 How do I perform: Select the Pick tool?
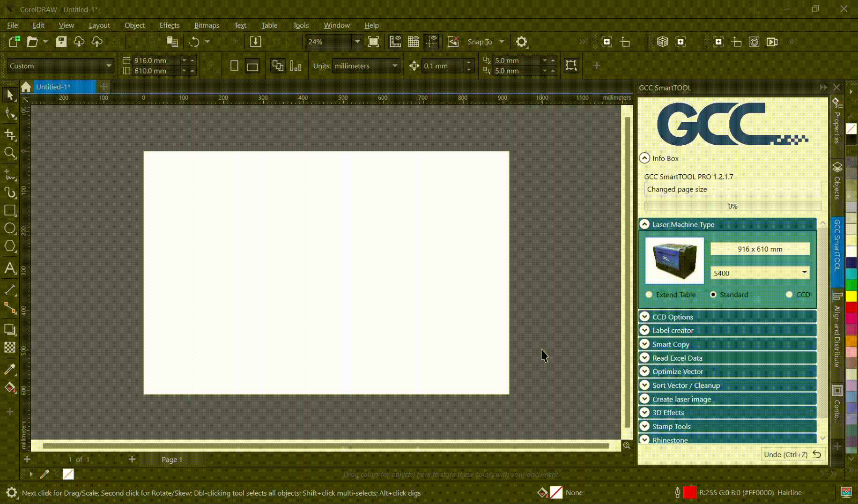point(10,95)
